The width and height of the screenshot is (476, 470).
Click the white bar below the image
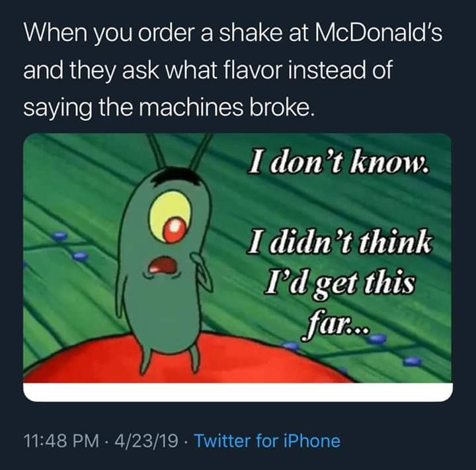[238, 392]
